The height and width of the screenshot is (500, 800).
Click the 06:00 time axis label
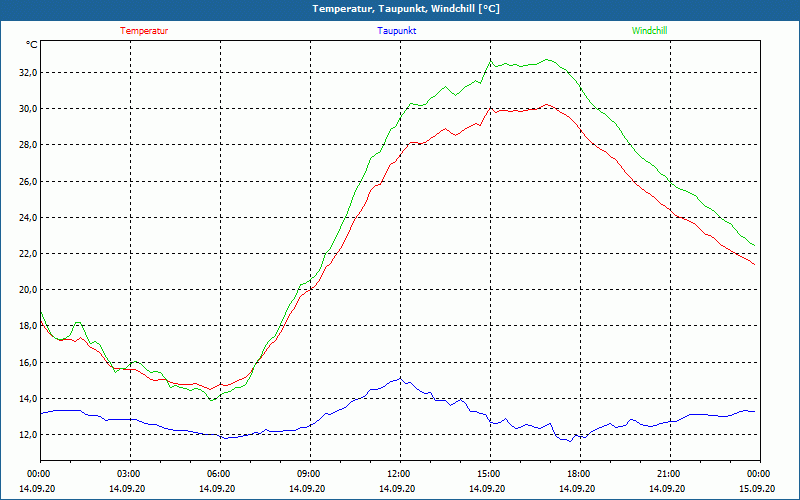220,474
